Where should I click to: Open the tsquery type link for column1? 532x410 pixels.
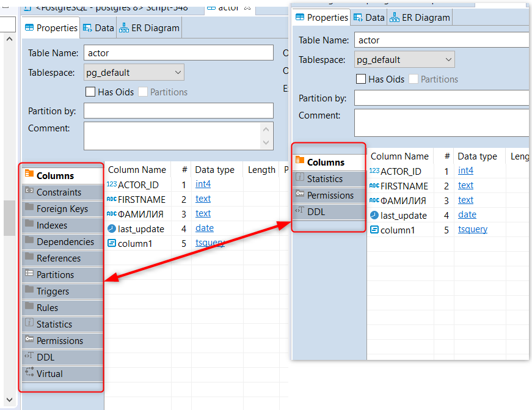210,243
